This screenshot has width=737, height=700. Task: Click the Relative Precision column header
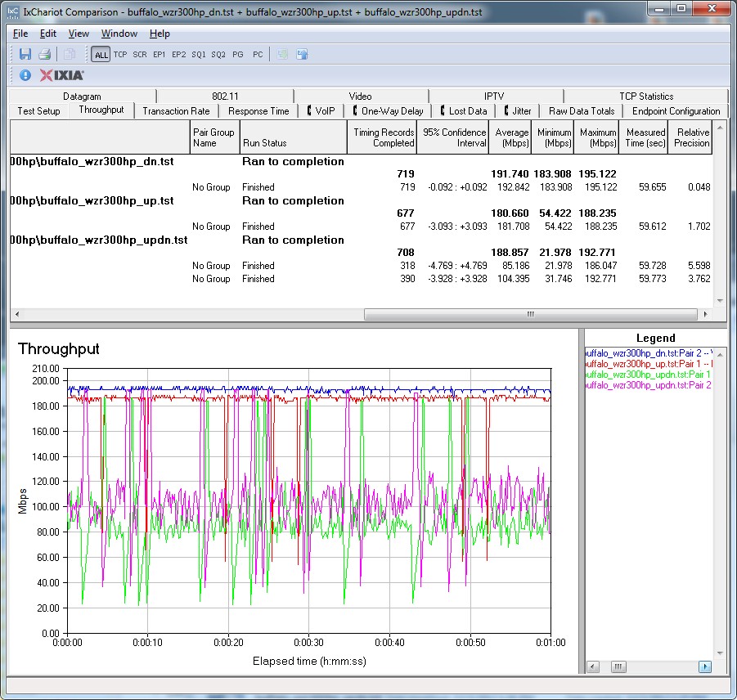[x=690, y=137]
